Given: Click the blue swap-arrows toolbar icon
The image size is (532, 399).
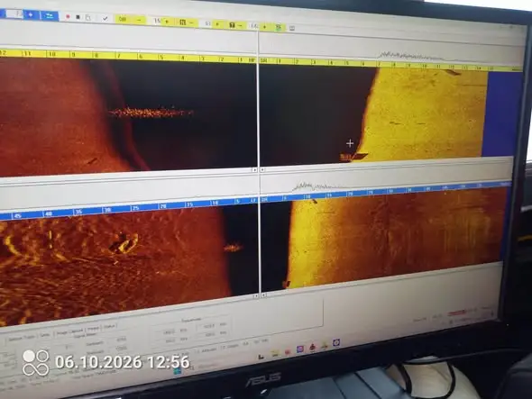Looking at the screenshot, I should click(x=50, y=15).
